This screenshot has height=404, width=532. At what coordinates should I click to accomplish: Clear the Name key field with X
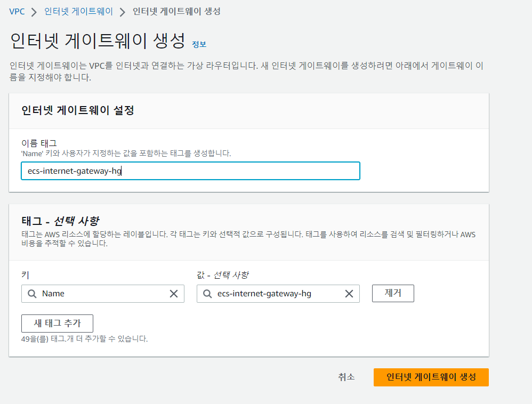click(x=174, y=294)
